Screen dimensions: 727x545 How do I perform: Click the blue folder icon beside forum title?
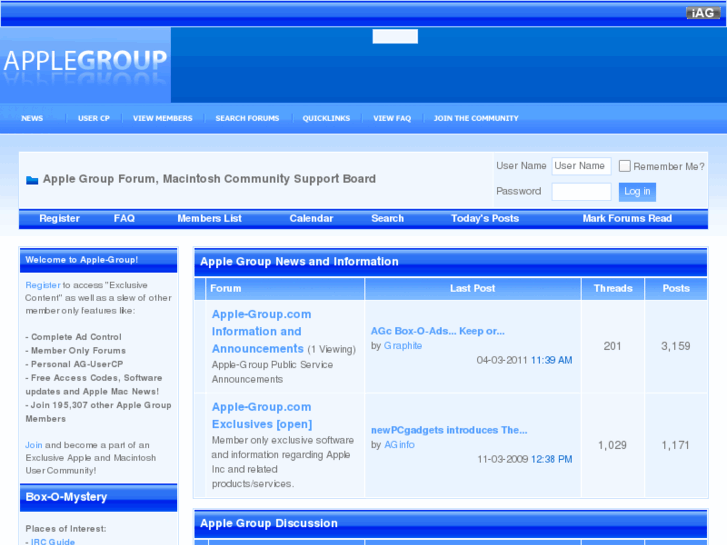tap(32, 180)
